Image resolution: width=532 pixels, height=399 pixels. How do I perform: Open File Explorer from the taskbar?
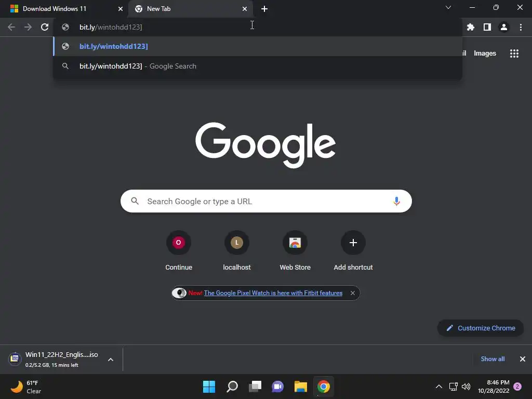coord(301,387)
